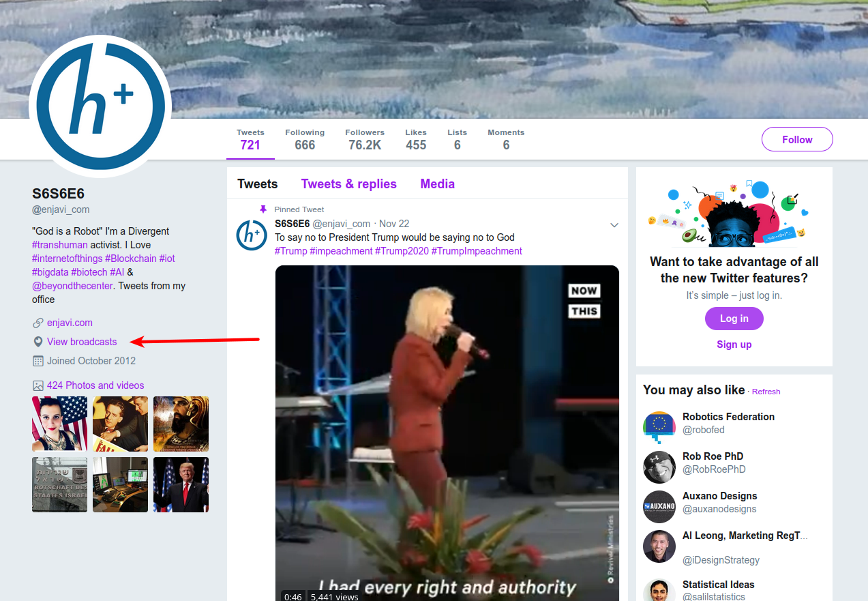Viewport: 868px width, 601px height.
Task: Click the View broadcasts link
Action: pos(82,342)
